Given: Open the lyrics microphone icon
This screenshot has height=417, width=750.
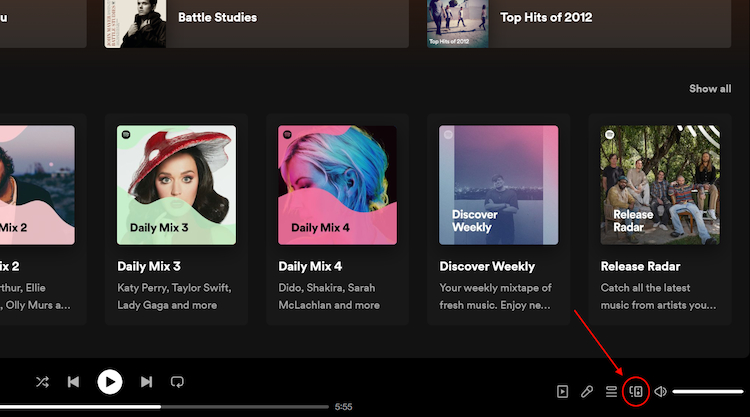Looking at the screenshot, I should click(587, 391).
